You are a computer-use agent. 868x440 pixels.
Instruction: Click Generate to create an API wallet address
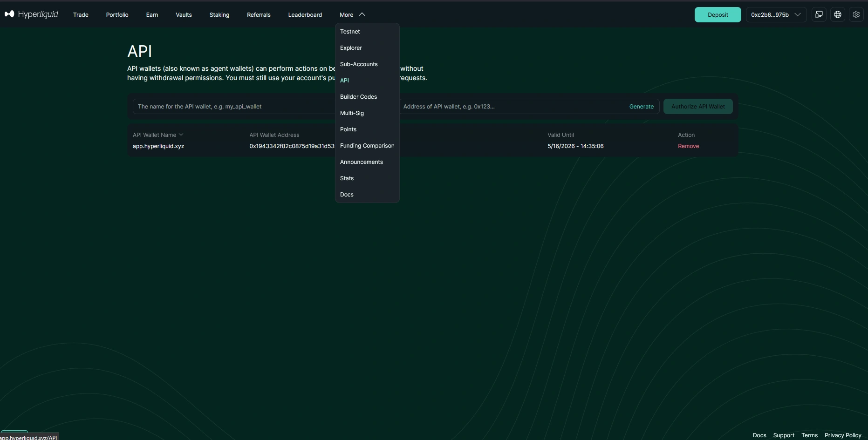(641, 107)
